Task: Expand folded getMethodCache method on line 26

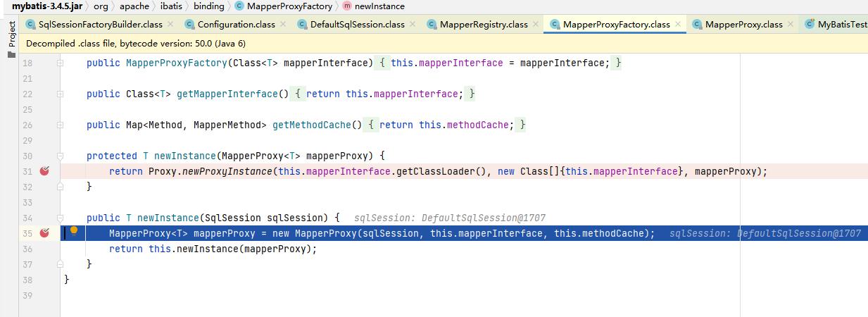Action: coord(61,125)
